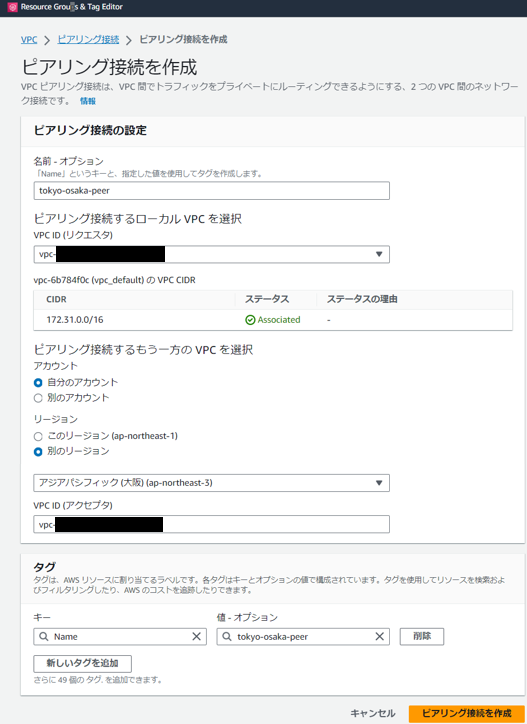
Task: Select 自分のアカウント radio button
Action: tap(38, 383)
